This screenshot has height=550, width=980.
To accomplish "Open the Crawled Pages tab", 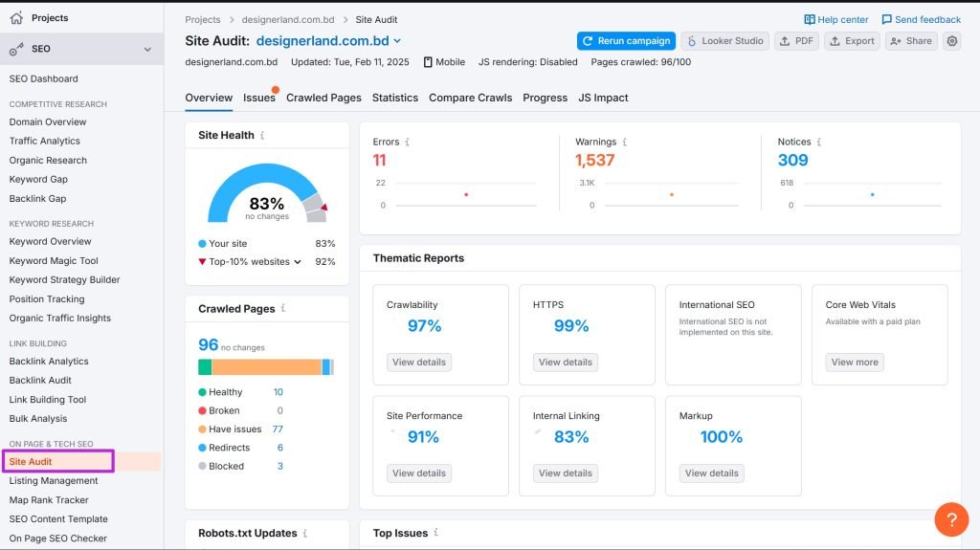I will click(x=323, y=98).
